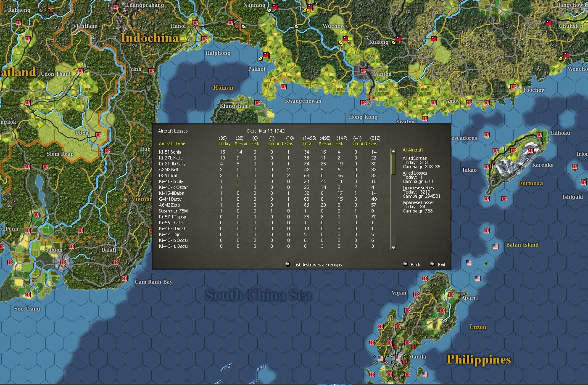Select the Ki-27b Nate row
This screenshot has width=588, height=385.
pos(268,158)
